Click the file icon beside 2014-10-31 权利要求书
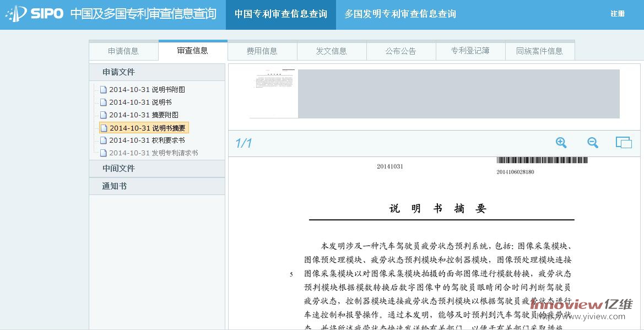The height and width of the screenshot is (330, 644). tap(103, 140)
